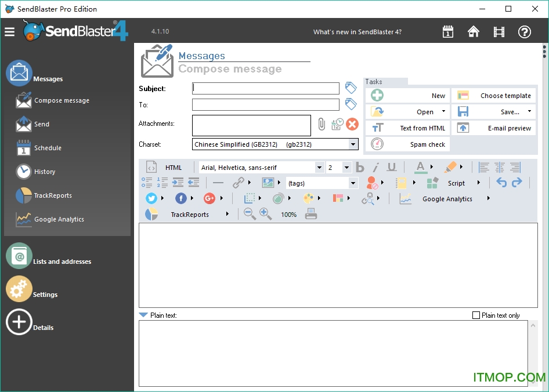Click New task button
The height and width of the screenshot is (392, 549).
point(407,96)
